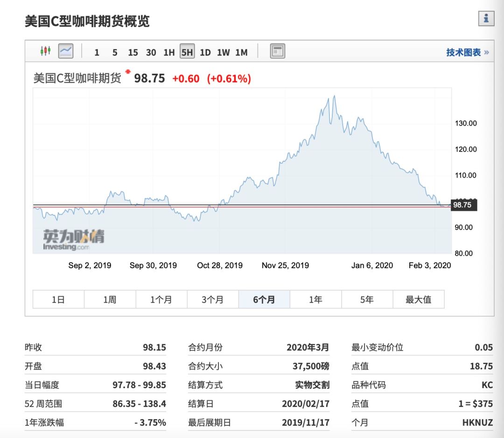Screen dimensions: 504x438
Task: Switch to the 1年 range tab
Action: [315, 299]
